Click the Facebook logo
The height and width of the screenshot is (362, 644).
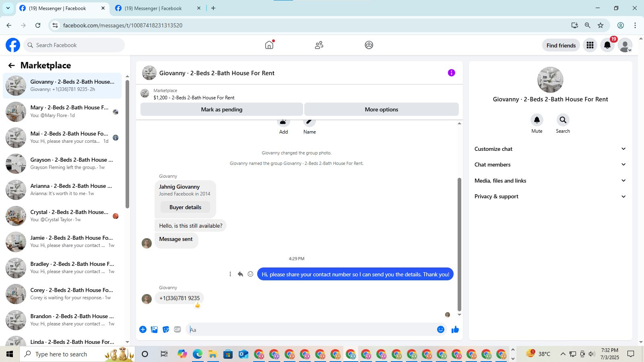click(13, 45)
